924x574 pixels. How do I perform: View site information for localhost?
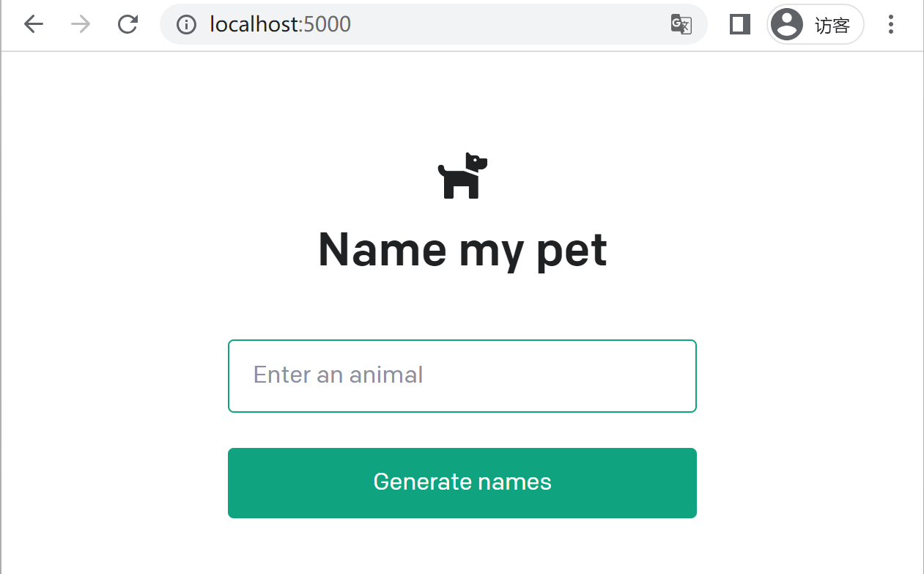[x=187, y=24]
